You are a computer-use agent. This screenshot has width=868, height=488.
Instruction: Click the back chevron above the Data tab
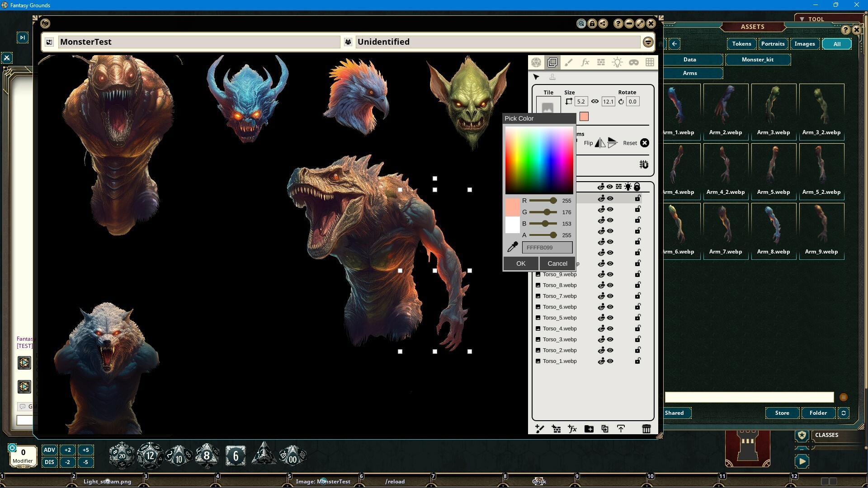coord(674,43)
